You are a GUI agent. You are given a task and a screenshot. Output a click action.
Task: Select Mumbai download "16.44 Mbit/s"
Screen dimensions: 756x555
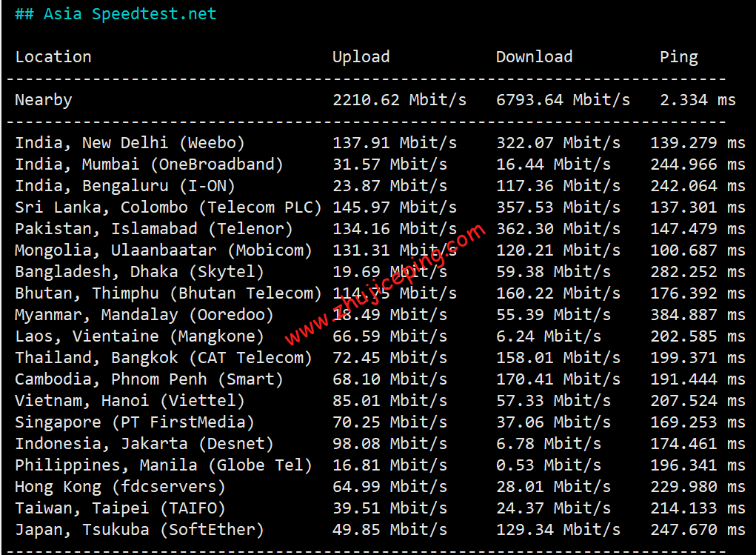(554, 164)
